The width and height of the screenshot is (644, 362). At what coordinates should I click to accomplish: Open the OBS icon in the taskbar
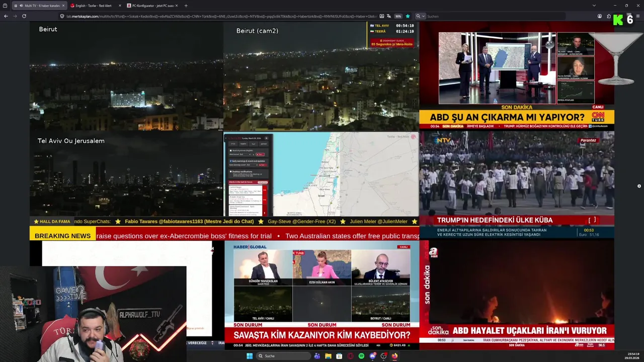[x=384, y=356]
